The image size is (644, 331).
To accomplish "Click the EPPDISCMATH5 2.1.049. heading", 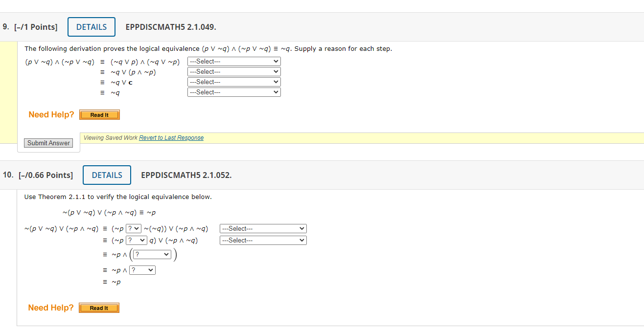I will click(x=171, y=27).
